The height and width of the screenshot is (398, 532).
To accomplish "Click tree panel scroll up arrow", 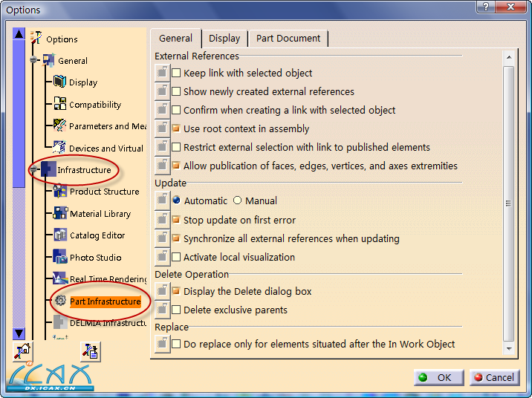I will 19,34.
